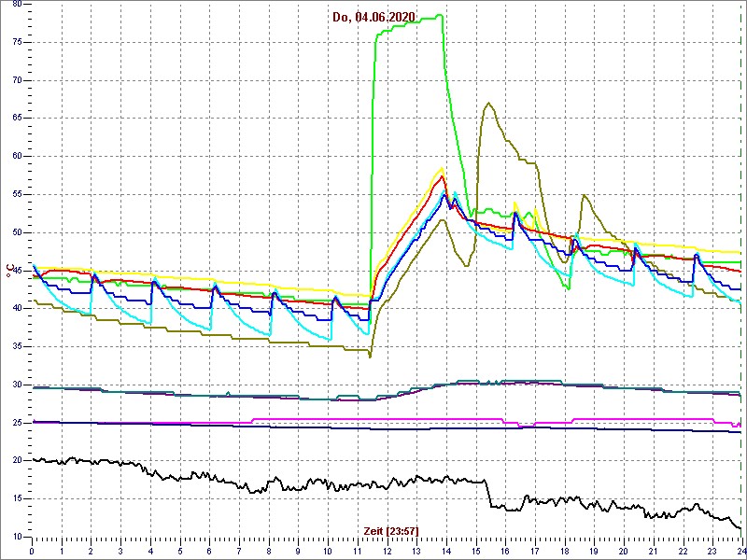This screenshot has height=560, width=747.
Task: Click the y-axis value 55
Action: (x=17, y=195)
